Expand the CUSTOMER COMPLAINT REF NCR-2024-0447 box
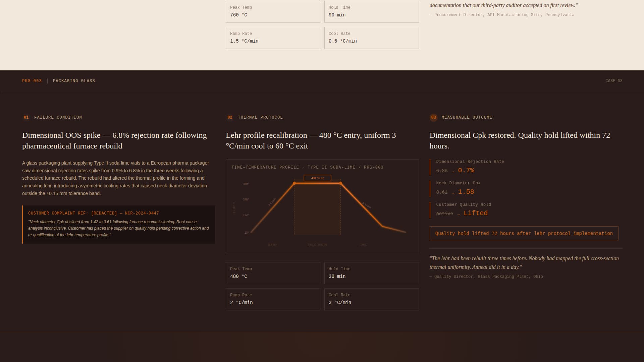644x362 pixels. click(118, 224)
